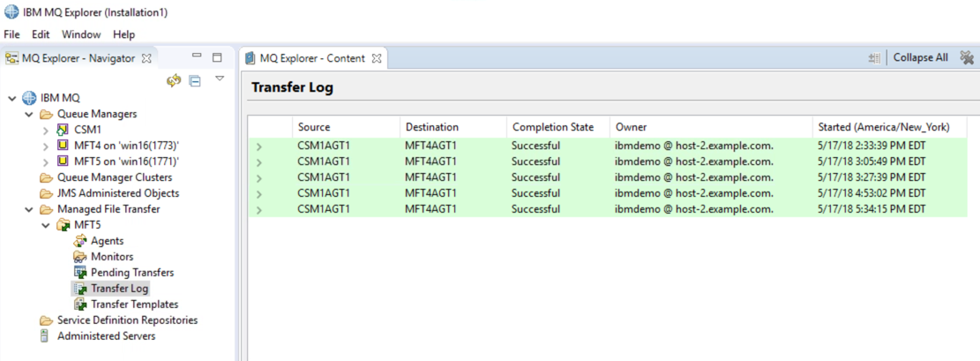The width and height of the screenshot is (980, 361).
Task: Open the Window menu
Action: [81, 34]
